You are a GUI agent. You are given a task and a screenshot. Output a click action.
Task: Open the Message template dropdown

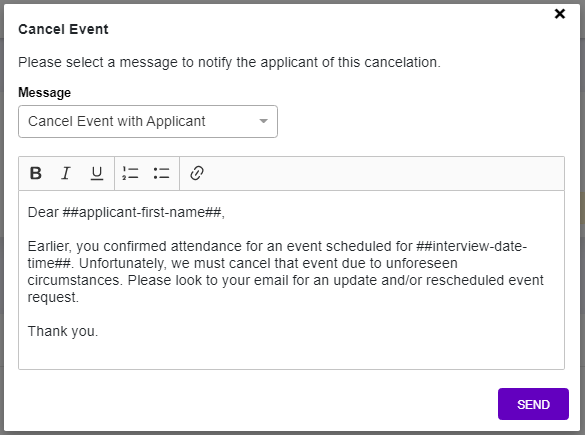(x=148, y=122)
